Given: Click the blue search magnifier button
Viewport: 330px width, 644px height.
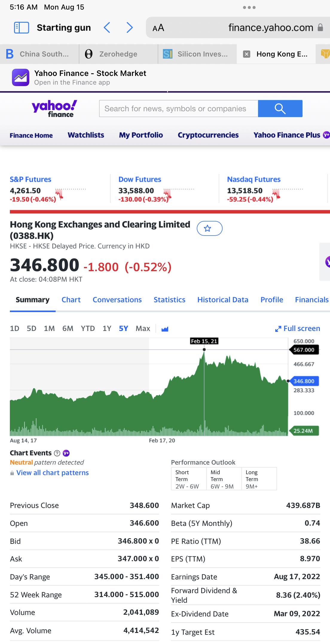Looking at the screenshot, I should coord(280,109).
